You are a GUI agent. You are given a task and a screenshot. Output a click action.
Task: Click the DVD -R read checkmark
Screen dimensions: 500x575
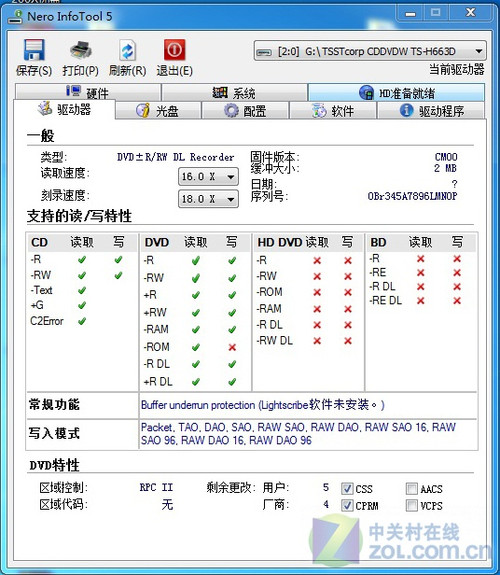click(196, 261)
